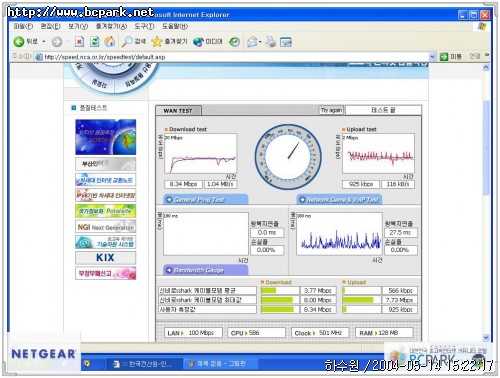Click the taskbar quick launch icon
Image resolution: width=500 pixels, height=378 pixels.
[87, 363]
